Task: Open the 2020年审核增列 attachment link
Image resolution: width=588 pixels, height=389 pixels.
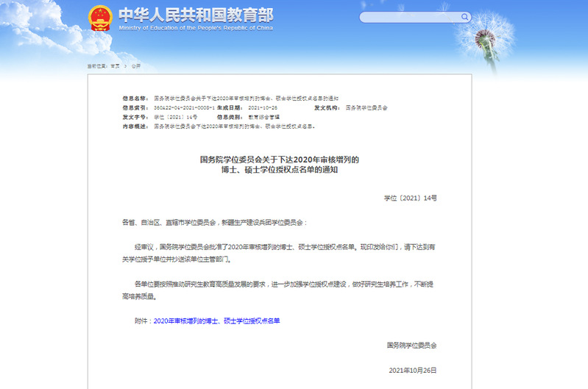Action: tap(216, 321)
